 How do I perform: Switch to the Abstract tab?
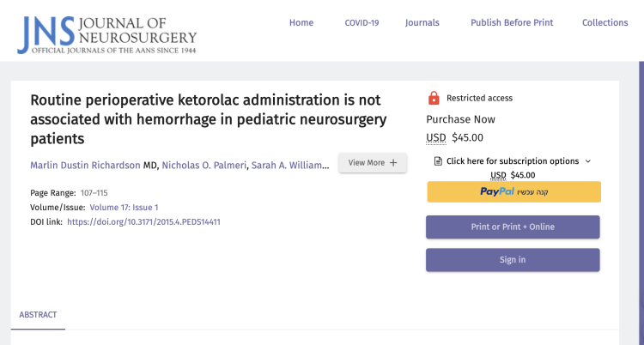click(x=38, y=315)
